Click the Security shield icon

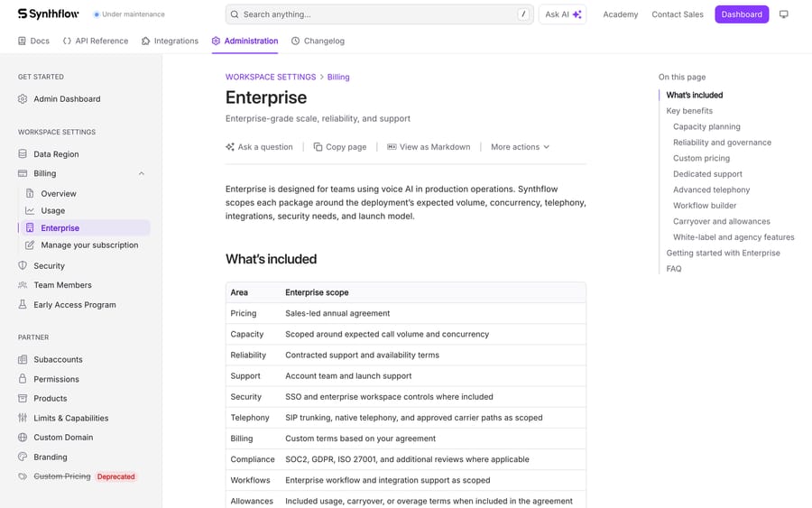[x=23, y=265]
